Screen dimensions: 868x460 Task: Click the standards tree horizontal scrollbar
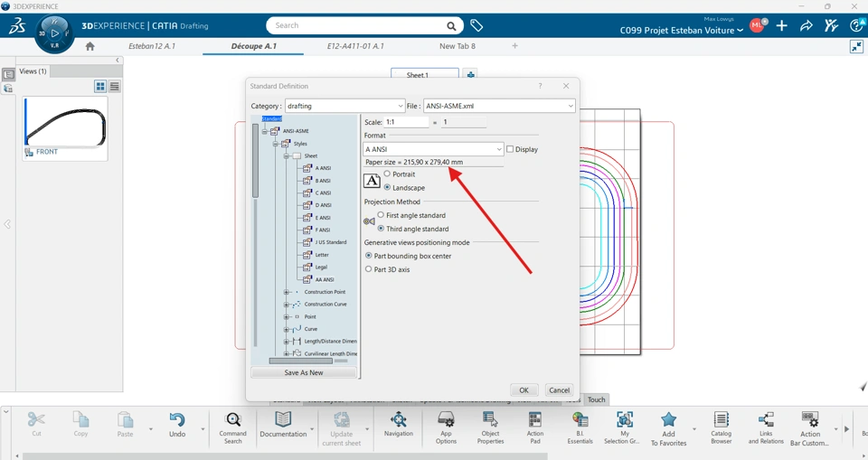point(300,361)
